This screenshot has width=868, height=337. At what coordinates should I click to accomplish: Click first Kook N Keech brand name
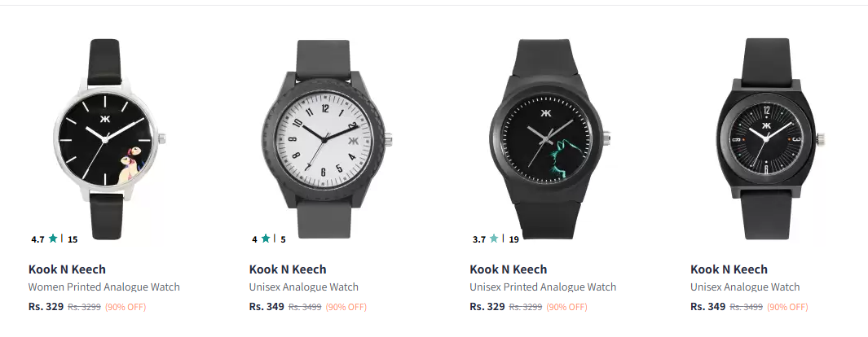67,269
